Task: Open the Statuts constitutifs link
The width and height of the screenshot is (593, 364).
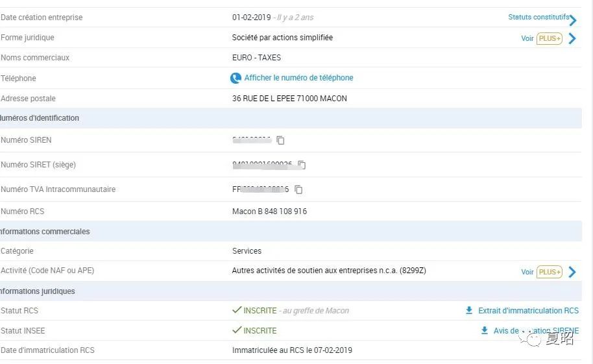Action: tap(539, 17)
